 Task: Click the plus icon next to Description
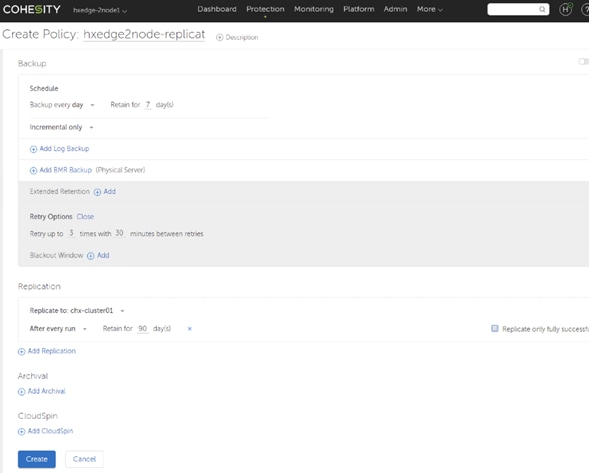[x=219, y=38]
